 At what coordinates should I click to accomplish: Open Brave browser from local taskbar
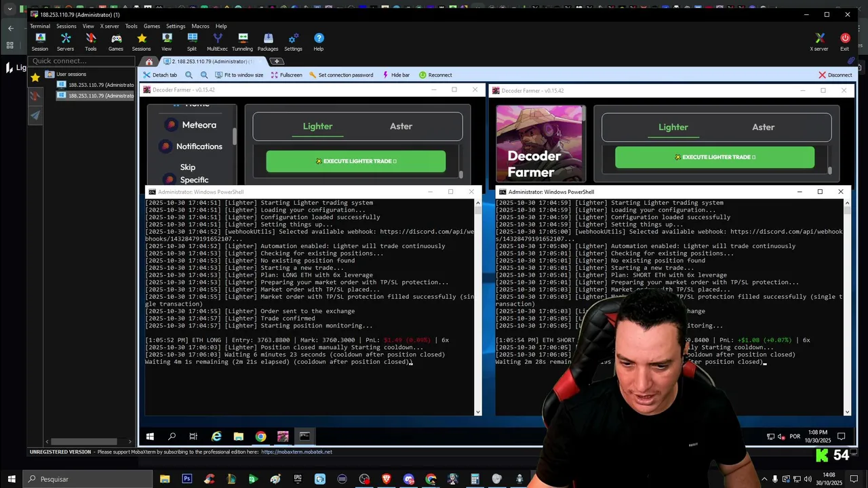click(x=387, y=479)
